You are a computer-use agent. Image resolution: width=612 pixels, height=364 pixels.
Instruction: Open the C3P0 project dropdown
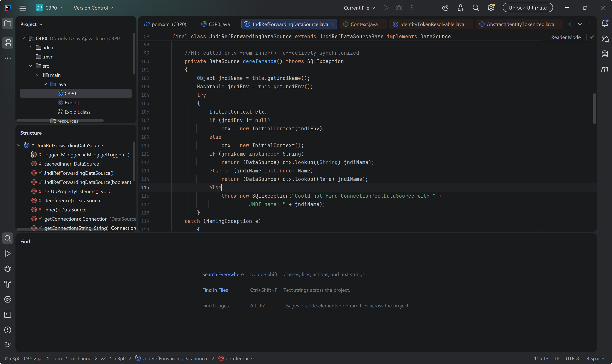(49, 8)
